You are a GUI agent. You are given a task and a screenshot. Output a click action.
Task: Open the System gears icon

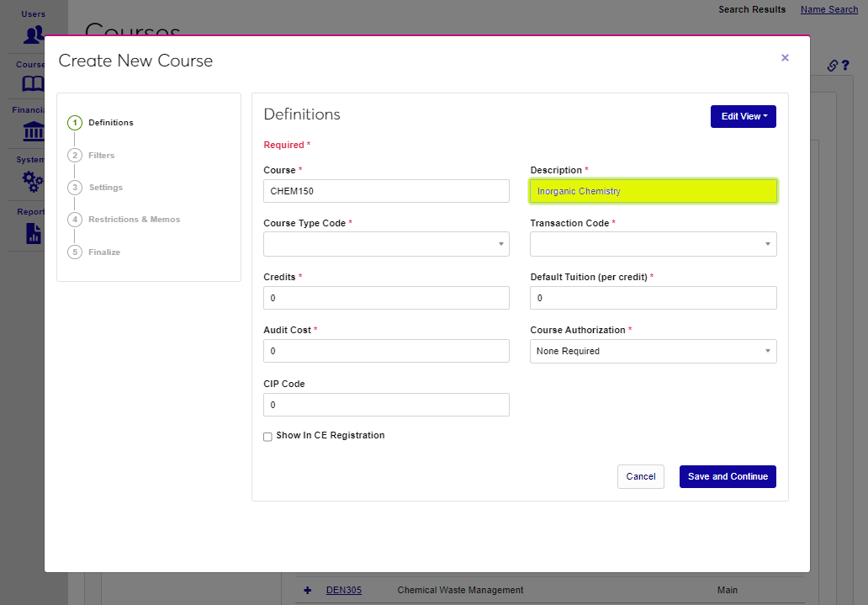pyautogui.click(x=34, y=180)
